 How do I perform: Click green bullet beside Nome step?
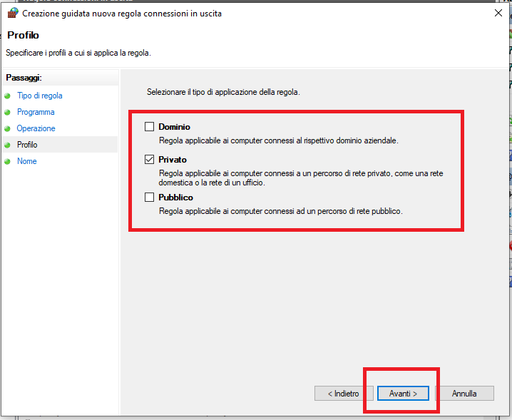coord(8,161)
